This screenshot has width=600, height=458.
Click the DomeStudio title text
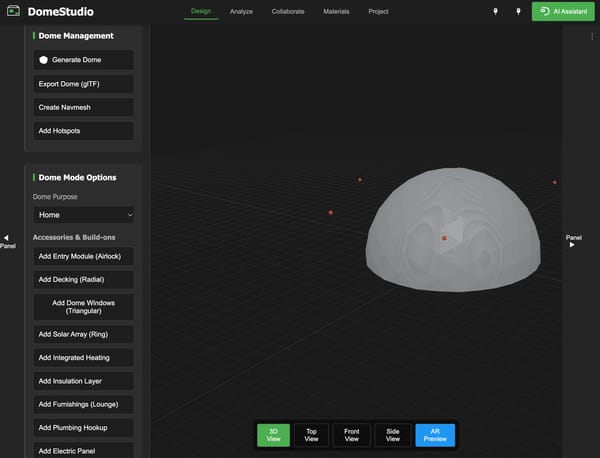click(60, 11)
